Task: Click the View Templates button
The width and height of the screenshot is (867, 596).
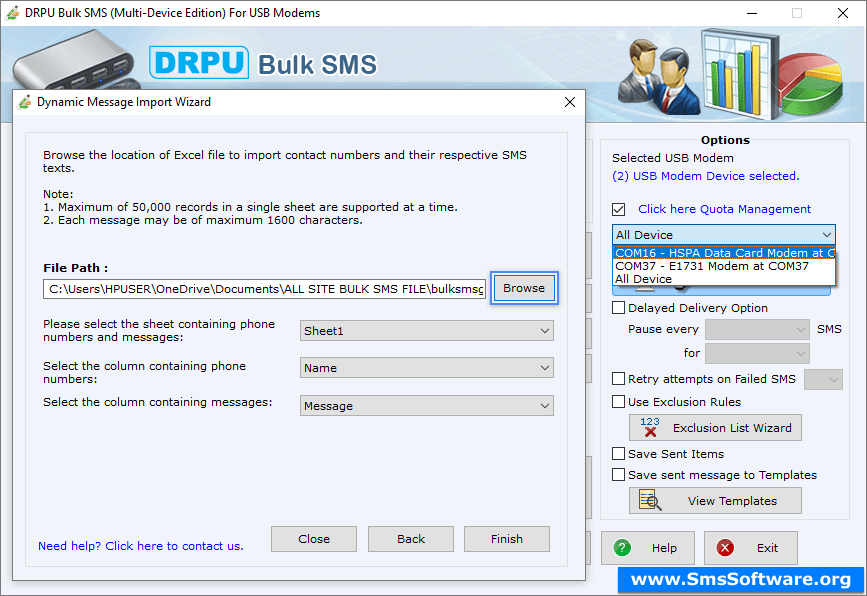Action: tap(715, 500)
